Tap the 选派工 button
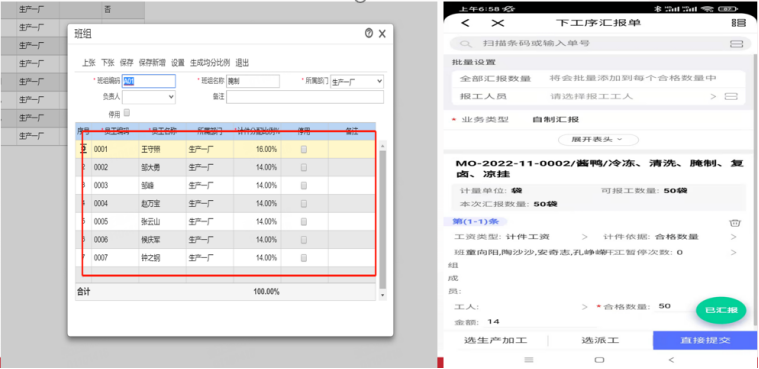 coord(600,340)
